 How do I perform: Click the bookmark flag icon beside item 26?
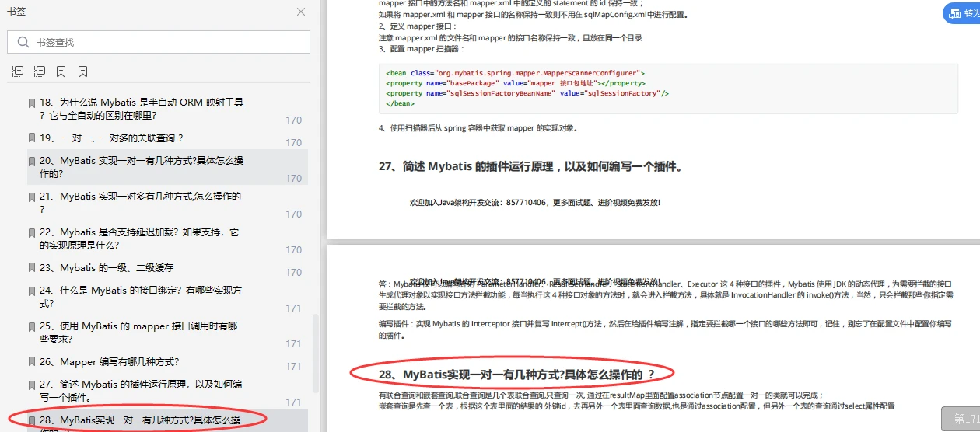pos(32,362)
